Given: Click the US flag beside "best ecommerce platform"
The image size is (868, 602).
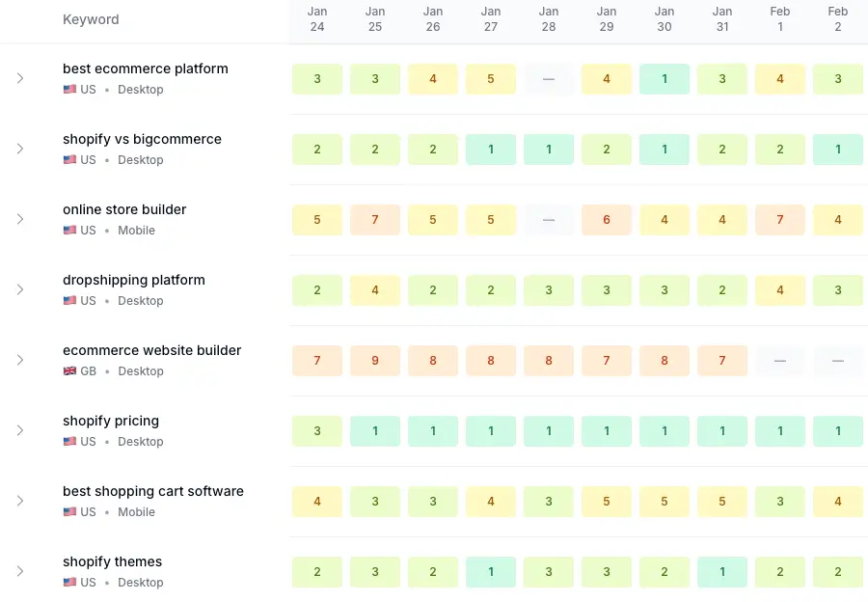Looking at the screenshot, I should click(x=69, y=89).
